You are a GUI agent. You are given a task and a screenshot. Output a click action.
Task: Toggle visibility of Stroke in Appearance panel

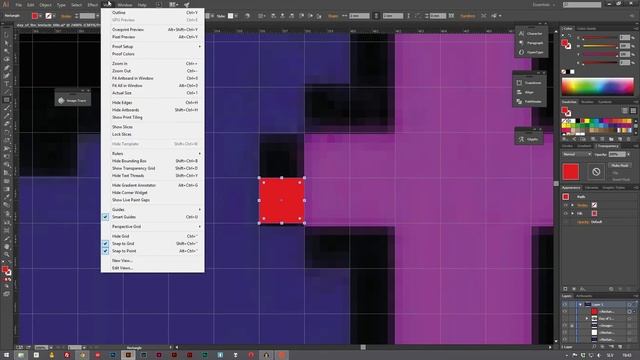click(x=566, y=205)
